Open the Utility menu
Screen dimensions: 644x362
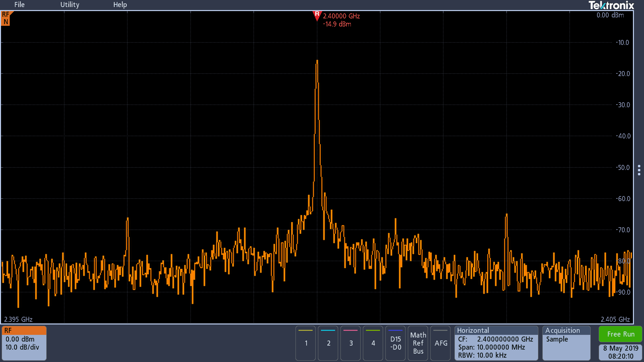tap(70, 5)
